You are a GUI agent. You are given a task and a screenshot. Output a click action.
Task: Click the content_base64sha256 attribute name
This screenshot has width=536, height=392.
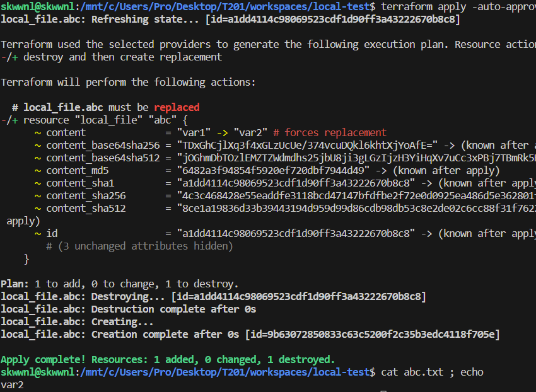point(103,145)
